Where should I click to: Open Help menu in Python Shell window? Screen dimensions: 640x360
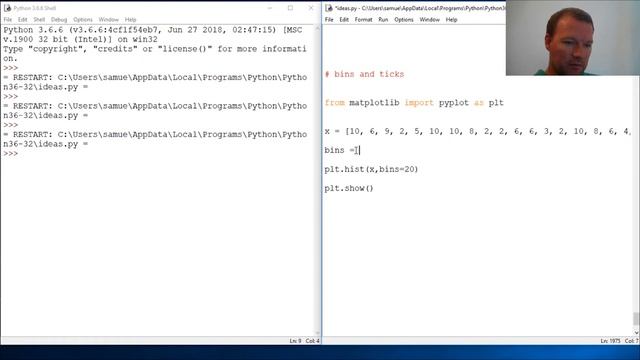click(130, 20)
